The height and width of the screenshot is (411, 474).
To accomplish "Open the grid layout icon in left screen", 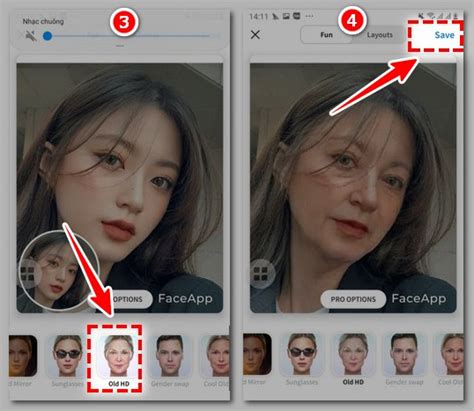I will click(x=27, y=274).
